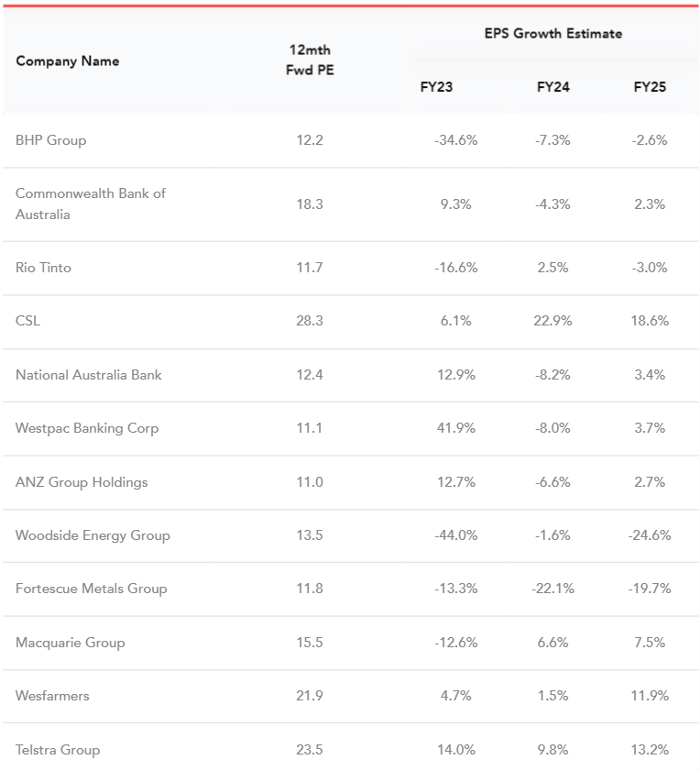Screen dimensions: 700x771
Task: Select Westpac Banking Corp name
Action: click(x=87, y=428)
